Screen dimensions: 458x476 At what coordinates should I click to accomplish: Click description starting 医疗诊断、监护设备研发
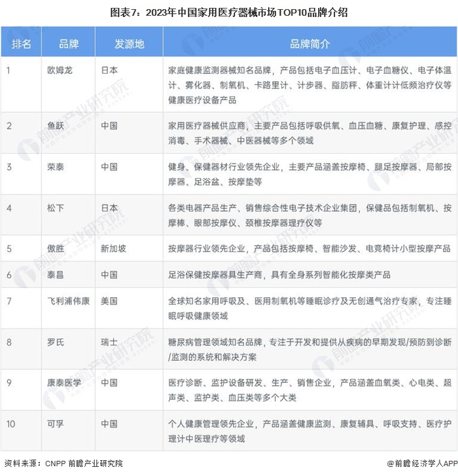pos(309,390)
